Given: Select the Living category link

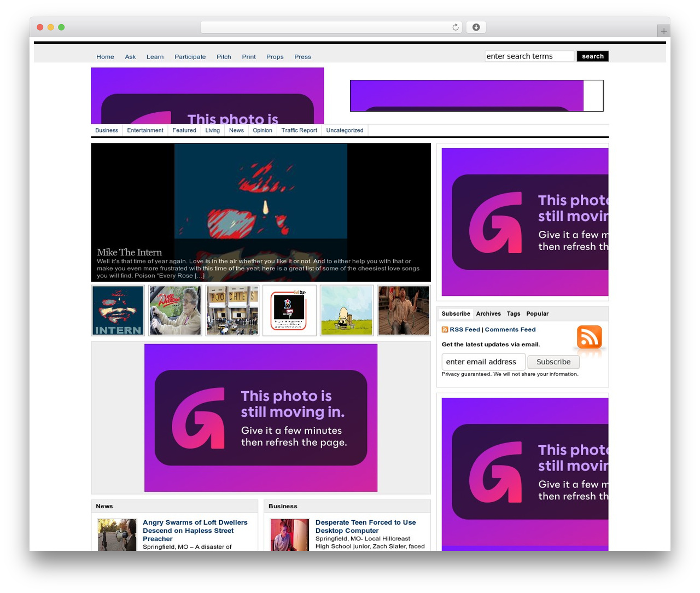Looking at the screenshot, I should point(213,130).
